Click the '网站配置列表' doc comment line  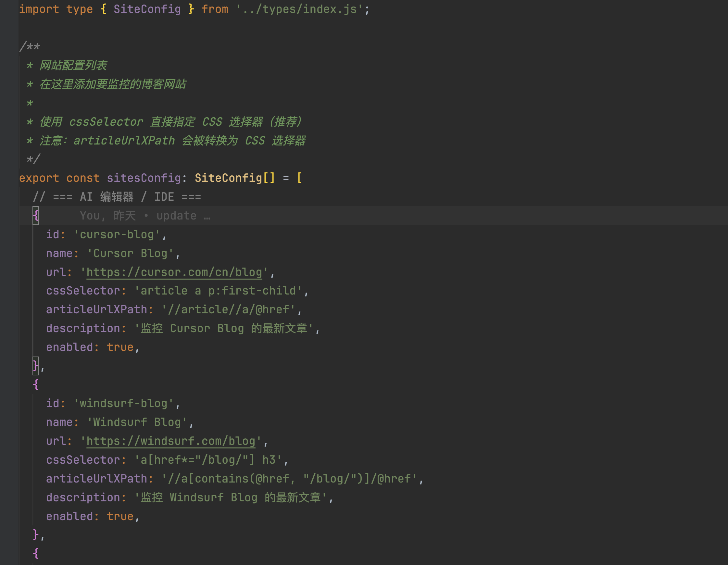[x=73, y=65]
